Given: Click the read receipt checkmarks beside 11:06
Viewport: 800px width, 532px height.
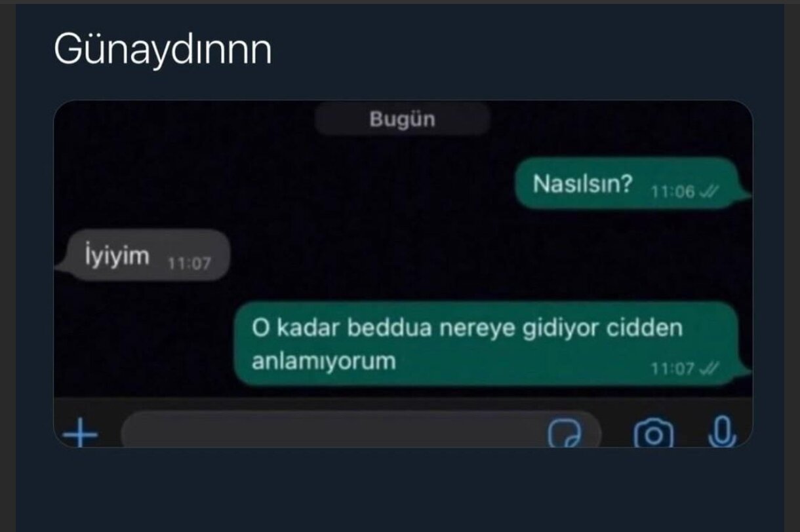Looking at the screenshot, I should coord(709,193).
